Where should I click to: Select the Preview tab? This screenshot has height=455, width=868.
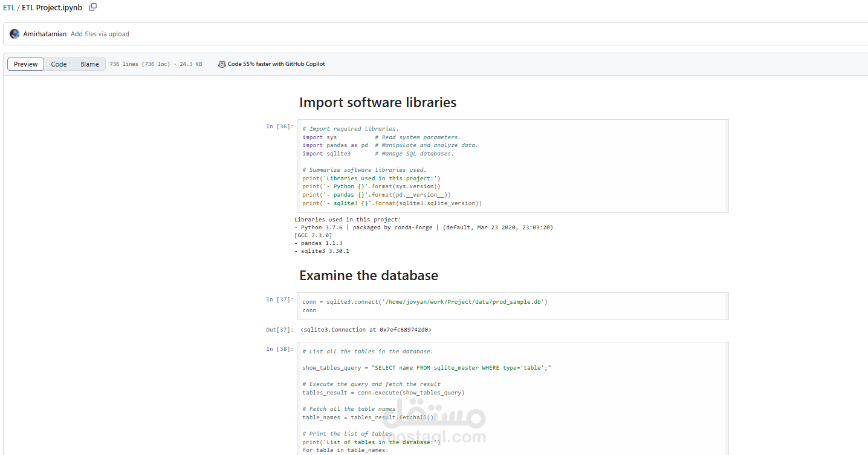(25, 64)
